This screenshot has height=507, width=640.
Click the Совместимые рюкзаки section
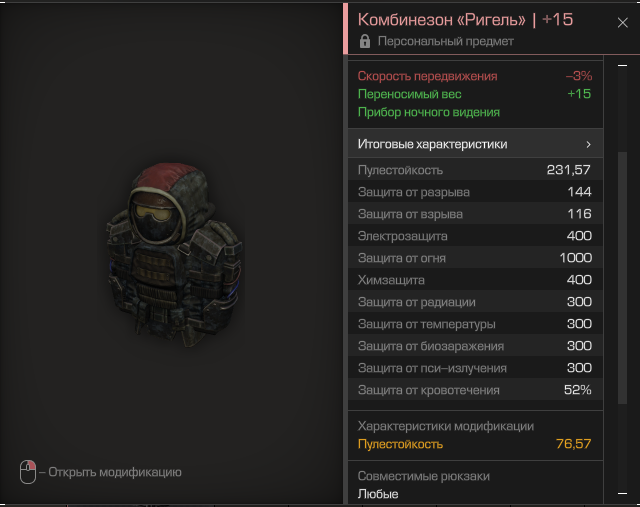pyautogui.click(x=476, y=485)
